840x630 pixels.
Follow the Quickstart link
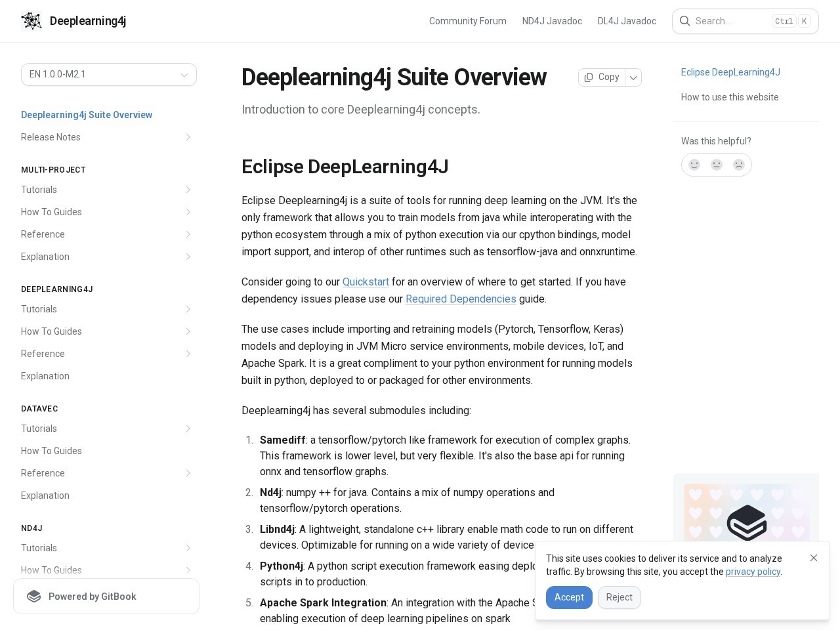pos(366,282)
